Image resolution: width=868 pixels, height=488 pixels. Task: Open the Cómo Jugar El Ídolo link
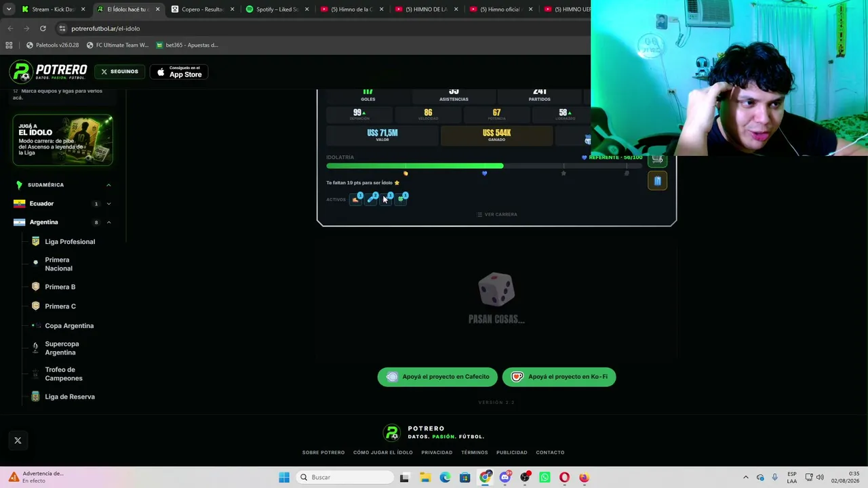(383, 453)
